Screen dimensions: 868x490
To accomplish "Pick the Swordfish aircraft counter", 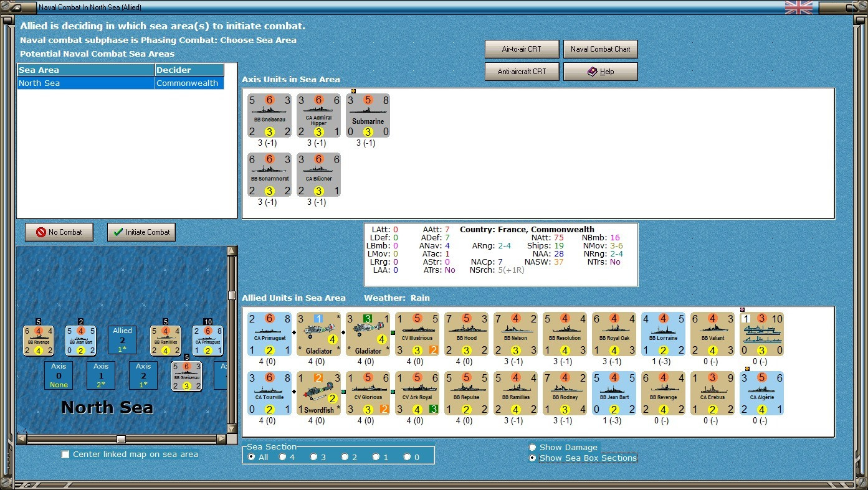I will 318,393.
